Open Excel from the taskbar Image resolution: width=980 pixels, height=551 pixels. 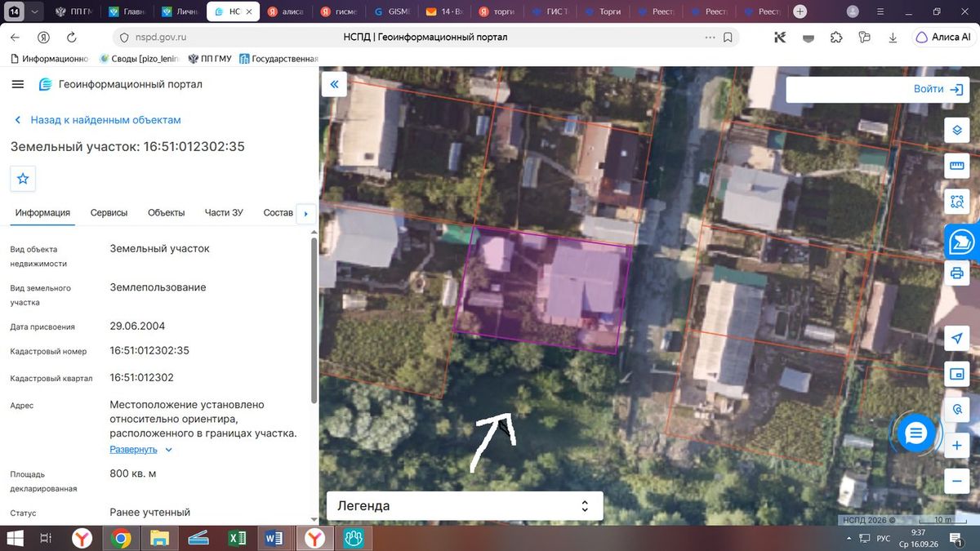[237, 538]
